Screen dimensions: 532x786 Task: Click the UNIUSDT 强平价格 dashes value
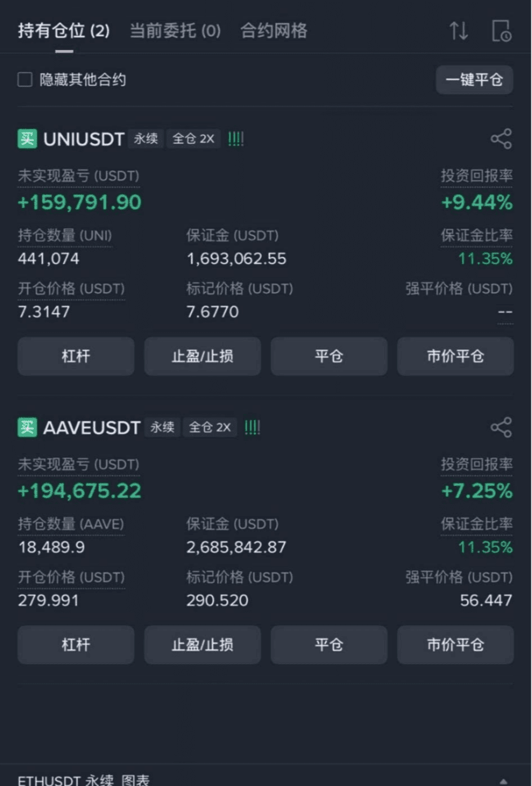point(505,312)
